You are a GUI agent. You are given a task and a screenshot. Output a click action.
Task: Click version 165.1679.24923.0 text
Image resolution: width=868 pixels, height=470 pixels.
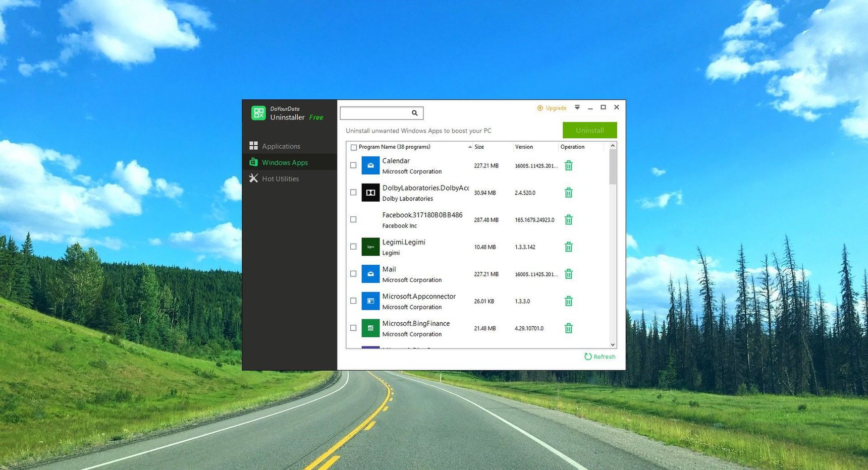(534, 220)
